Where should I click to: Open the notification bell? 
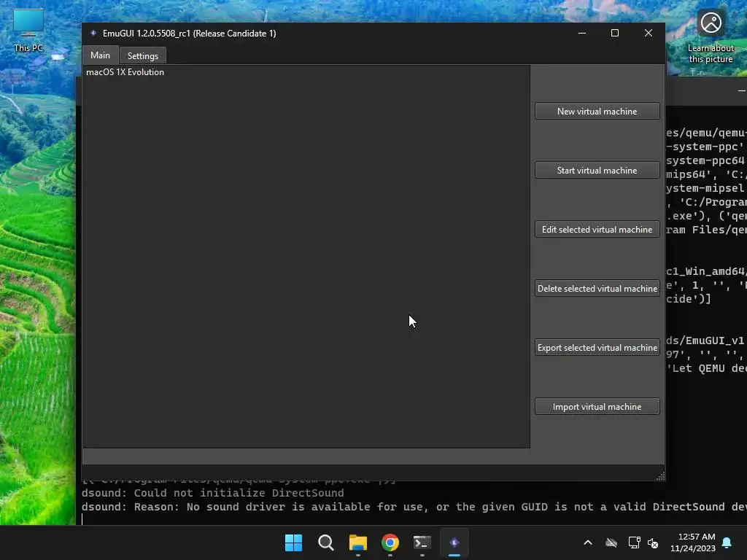[x=727, y=542]
